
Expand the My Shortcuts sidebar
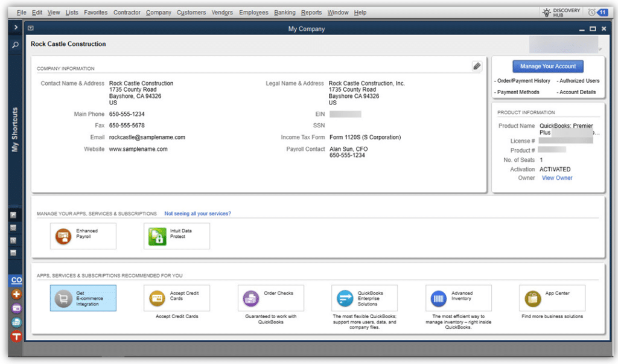coord(14,27)
